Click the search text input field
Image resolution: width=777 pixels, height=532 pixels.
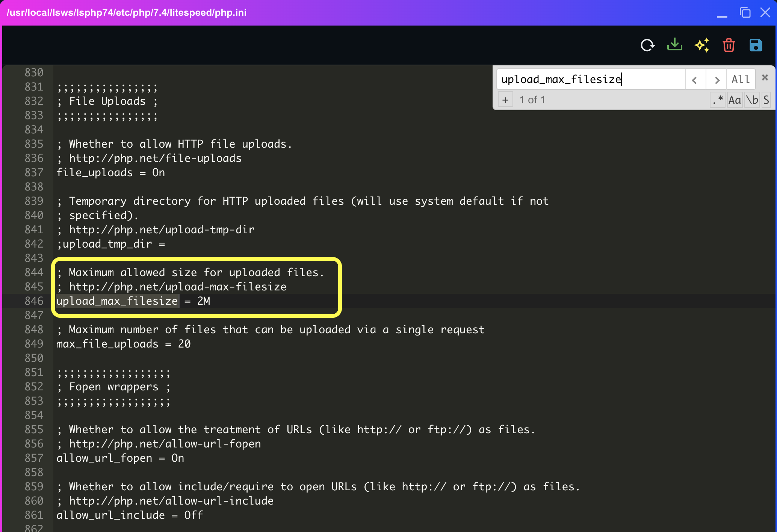(x=590, y=79)
